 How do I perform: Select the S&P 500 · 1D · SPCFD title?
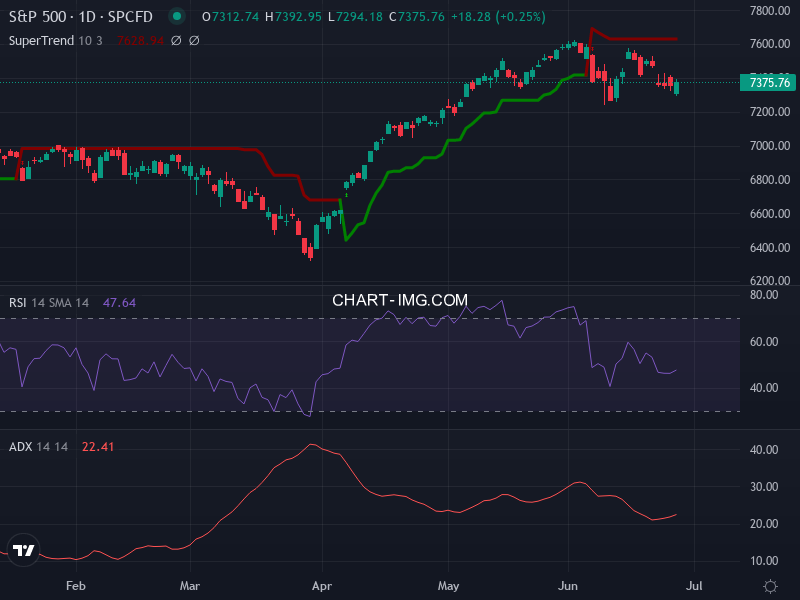(x=81, y=17)
